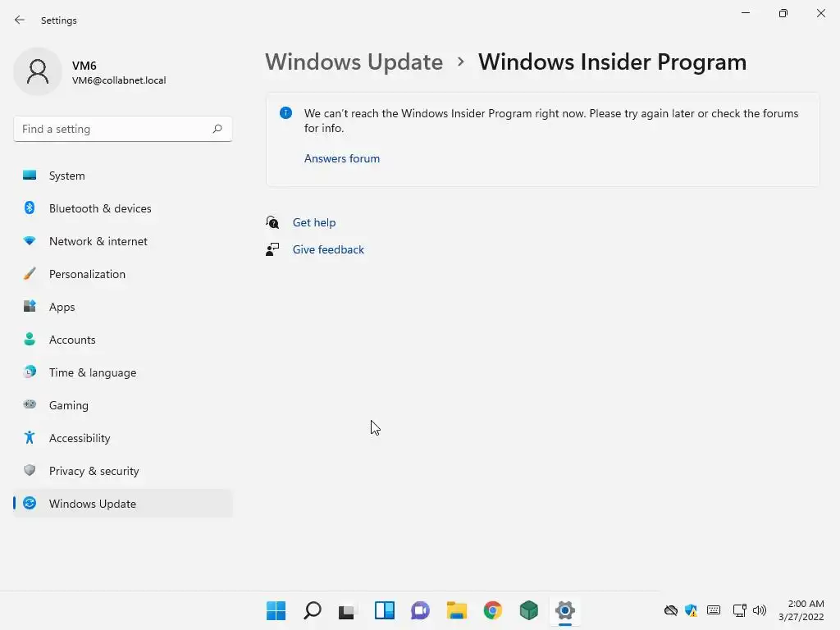This screenshot has height=630, width=840.
Task: Click the Windows Insider Program heading
Action: (x=612, y=62)
